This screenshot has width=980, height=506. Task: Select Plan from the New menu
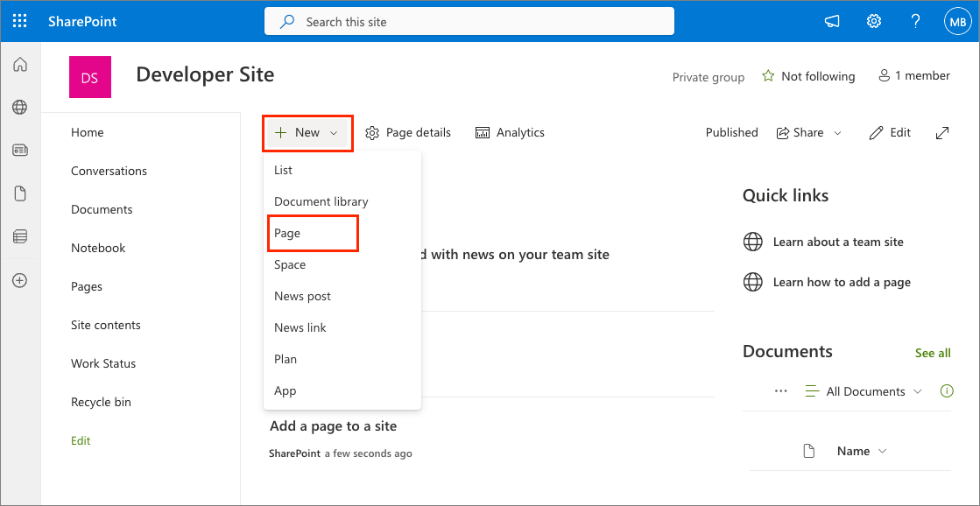(x=342, y=359)
